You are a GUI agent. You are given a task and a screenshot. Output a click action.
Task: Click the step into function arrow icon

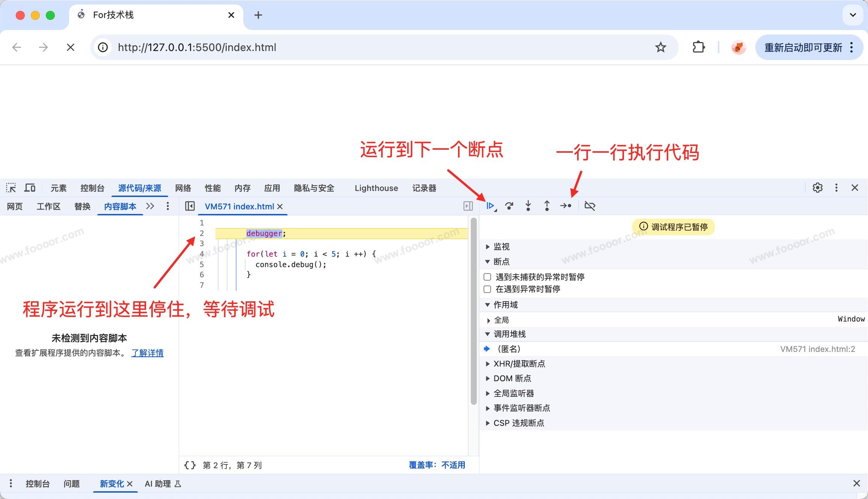pyautogui.click(x=528, y=206)
